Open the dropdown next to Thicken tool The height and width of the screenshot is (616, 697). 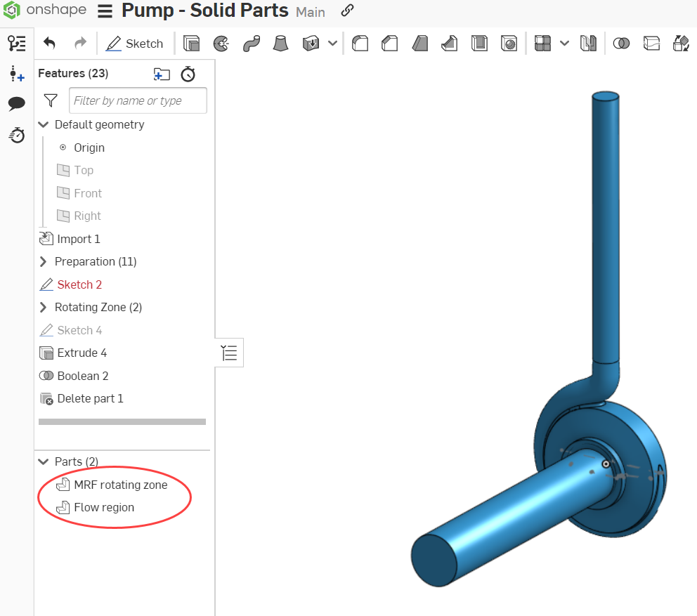332,44
